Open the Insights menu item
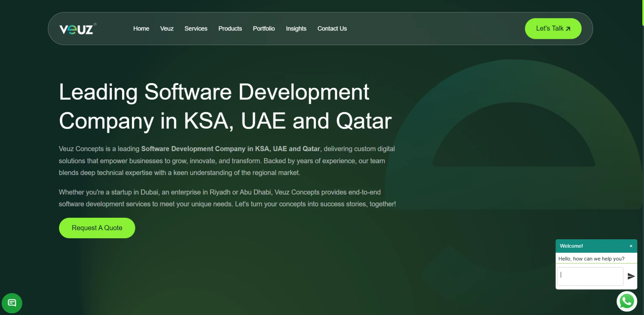 [x=296, y=29]
